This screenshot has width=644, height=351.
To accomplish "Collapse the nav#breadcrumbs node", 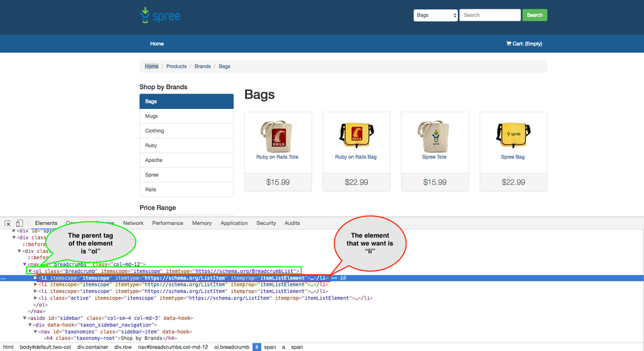I will click(24, 265).
